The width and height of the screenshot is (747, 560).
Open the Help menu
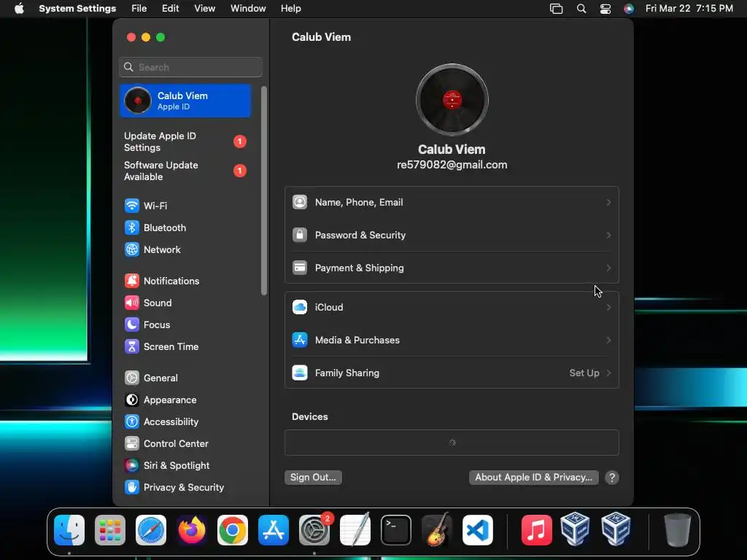290,9
